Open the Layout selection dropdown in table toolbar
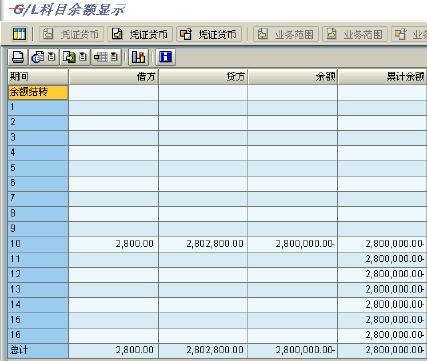 pyautogui.click(x=106, y=57)
